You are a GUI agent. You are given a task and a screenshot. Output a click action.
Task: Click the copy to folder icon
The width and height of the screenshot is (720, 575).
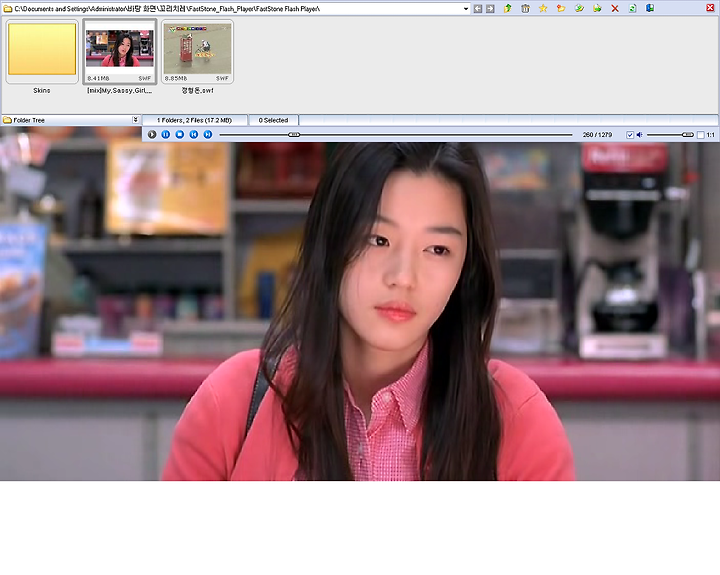tap(579, 8)
